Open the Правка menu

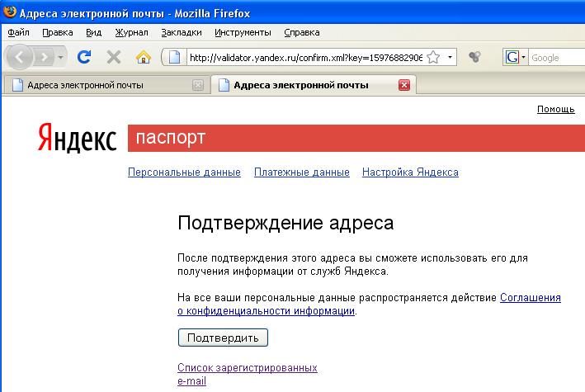(x=58, y=32)
